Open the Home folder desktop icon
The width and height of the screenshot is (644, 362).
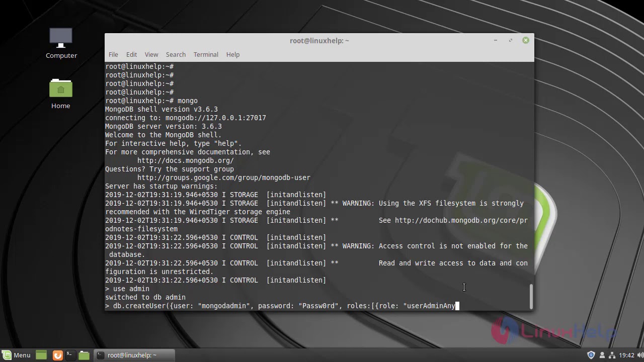tap(61, 94)
